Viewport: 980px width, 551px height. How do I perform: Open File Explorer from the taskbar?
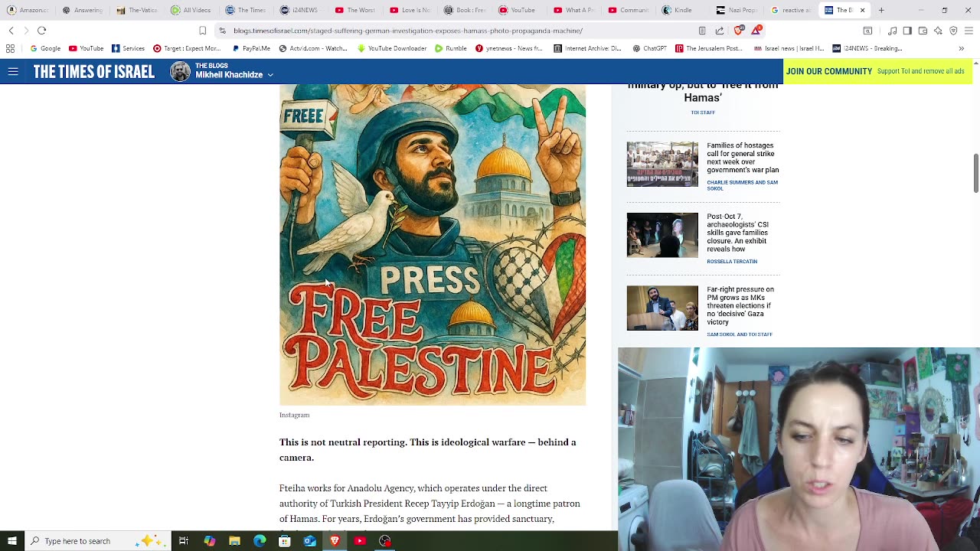234,541
